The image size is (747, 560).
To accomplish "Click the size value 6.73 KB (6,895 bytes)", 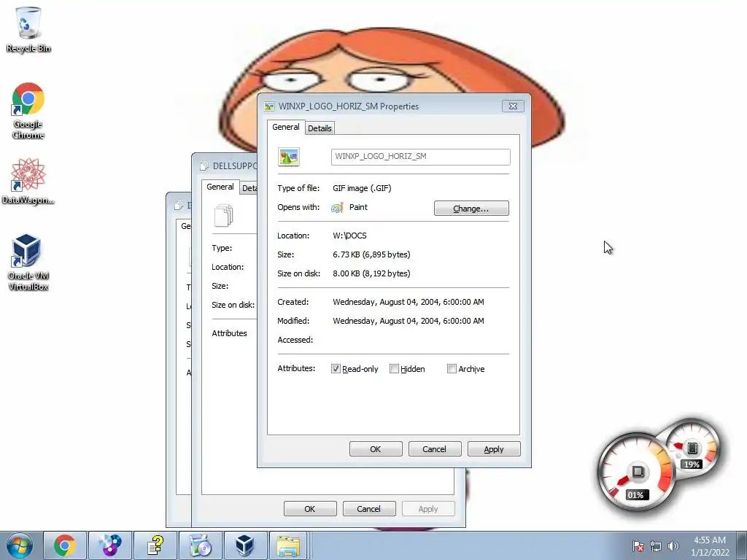I will pyautogui.click(x=371, y=254).
